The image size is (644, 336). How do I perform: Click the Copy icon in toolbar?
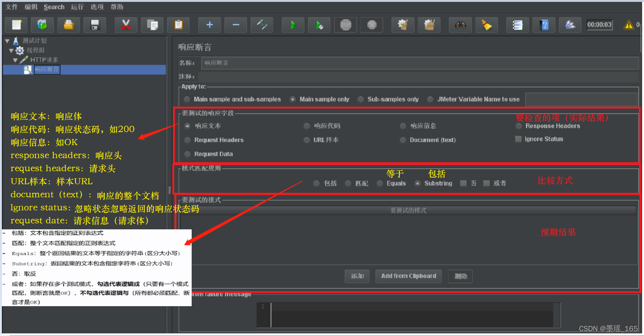point(152,25)
